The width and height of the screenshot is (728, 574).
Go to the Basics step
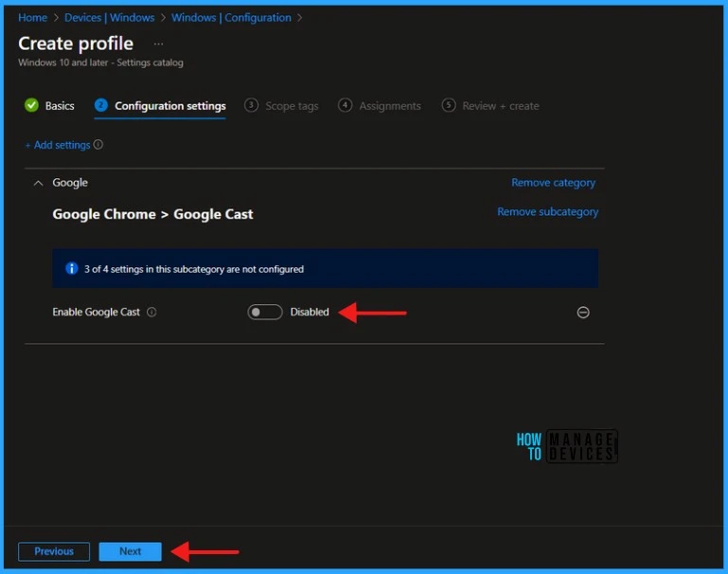49,106
